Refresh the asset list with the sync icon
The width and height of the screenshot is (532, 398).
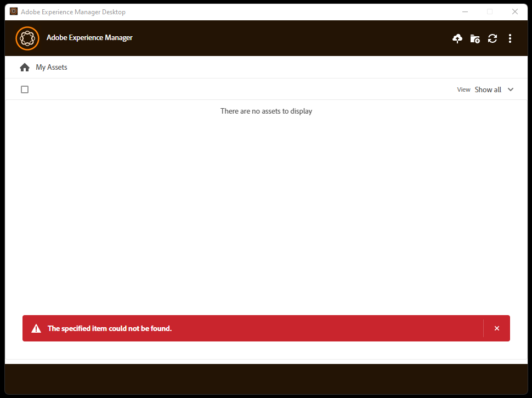coord(493,38)
